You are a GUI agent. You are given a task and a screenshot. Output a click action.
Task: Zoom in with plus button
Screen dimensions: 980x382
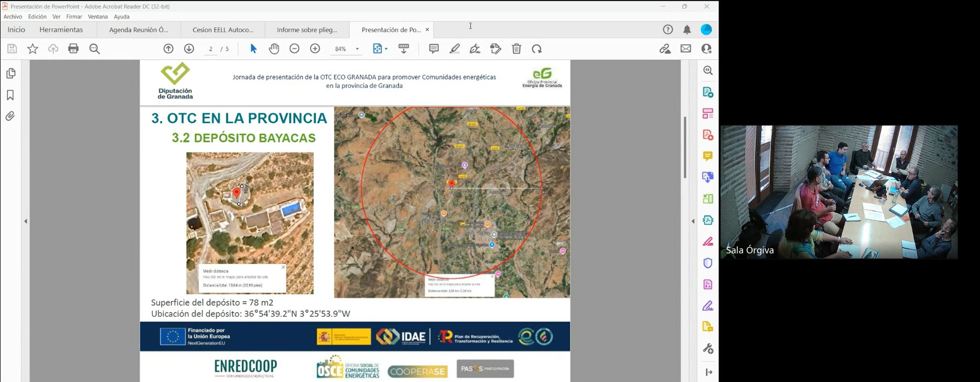315,49
